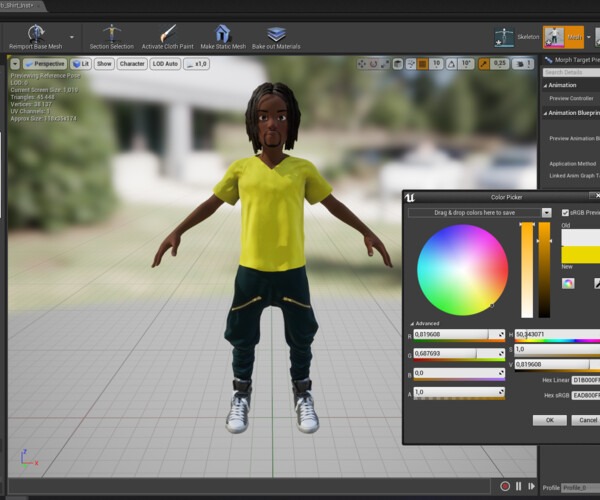Toggle coordinate system cube icon
Viewport: 600px width, 500px height.
[x=398, y=64]
